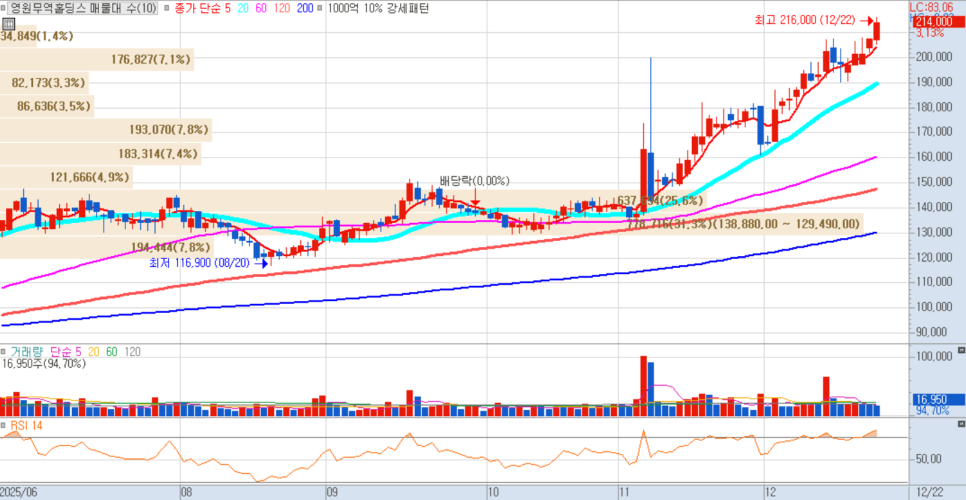Click the 94.70% label on volume axis
The width and height of the screenshot is (966, 500).
(932, 411)
